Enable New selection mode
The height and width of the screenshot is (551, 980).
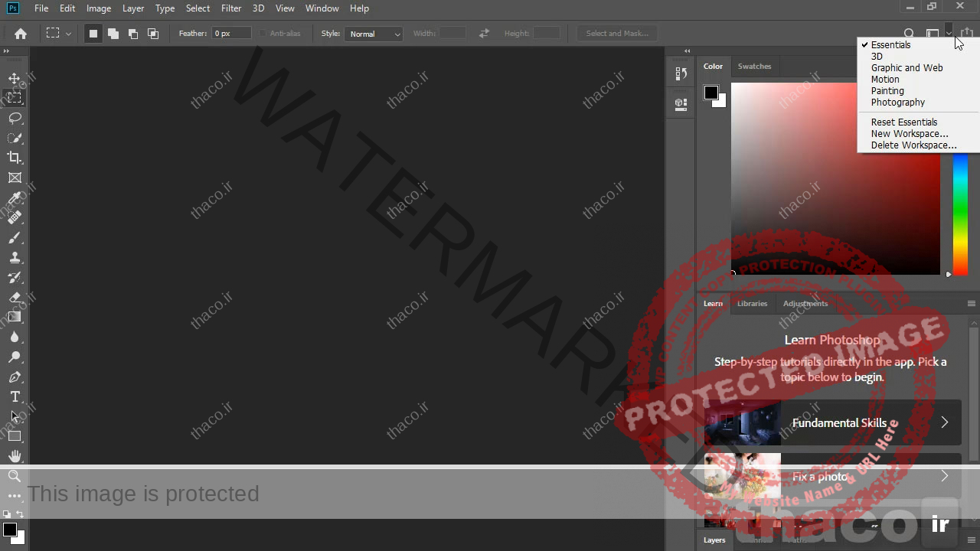pyautogui.click(x=93, y=34)
